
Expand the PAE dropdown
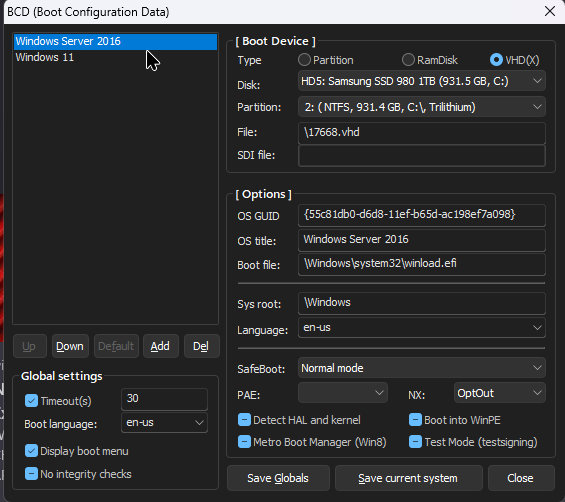343,393
